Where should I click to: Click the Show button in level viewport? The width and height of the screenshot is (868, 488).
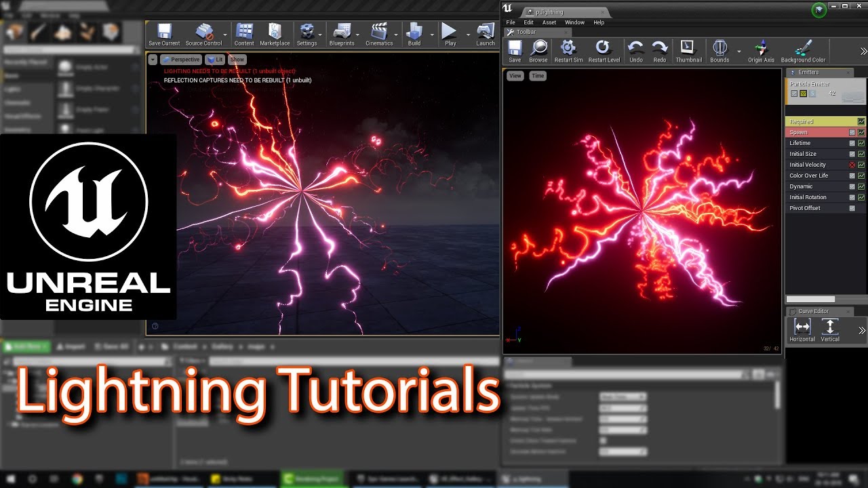237,60
